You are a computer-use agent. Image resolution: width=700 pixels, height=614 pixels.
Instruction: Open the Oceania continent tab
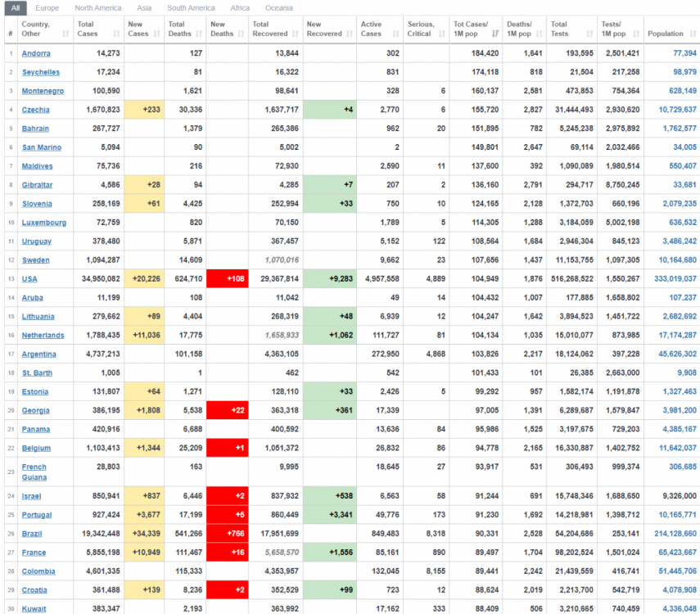pos(278,8)
